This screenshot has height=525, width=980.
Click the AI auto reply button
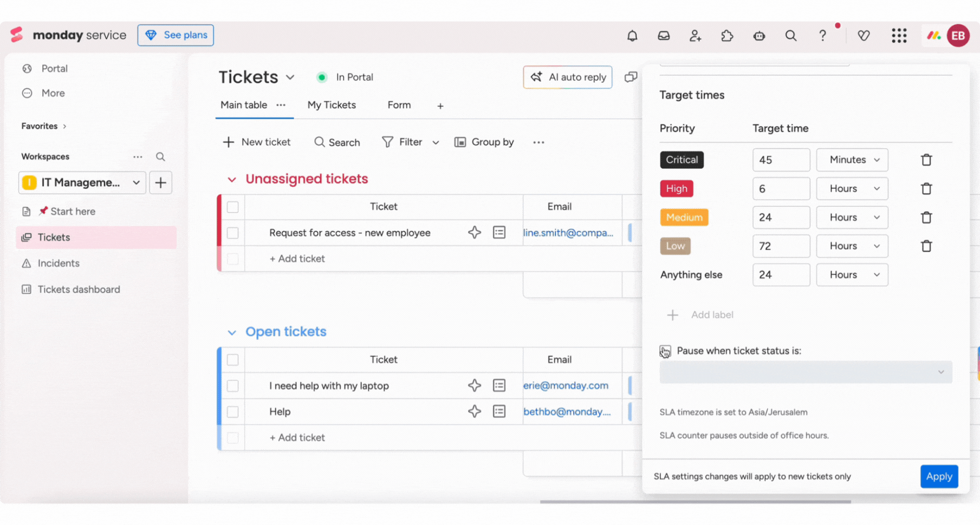pyautogui.click(x=568, y=77)
